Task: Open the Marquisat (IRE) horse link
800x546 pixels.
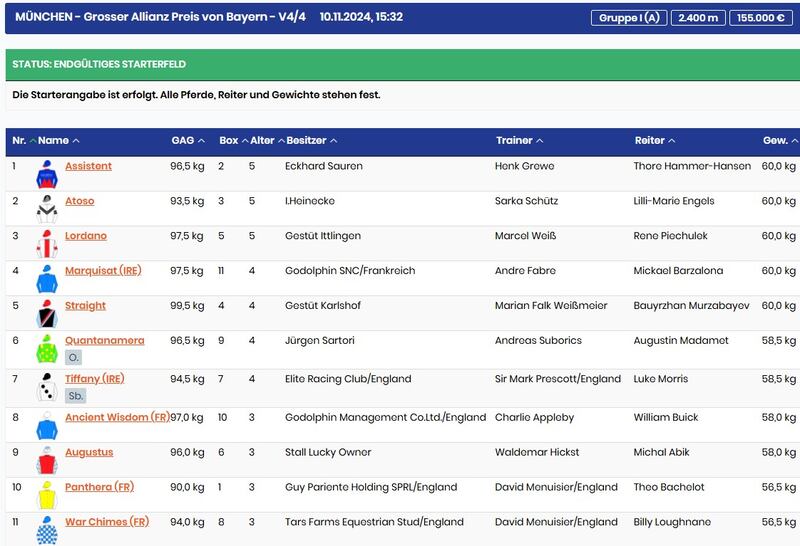Action: point(103,270)
